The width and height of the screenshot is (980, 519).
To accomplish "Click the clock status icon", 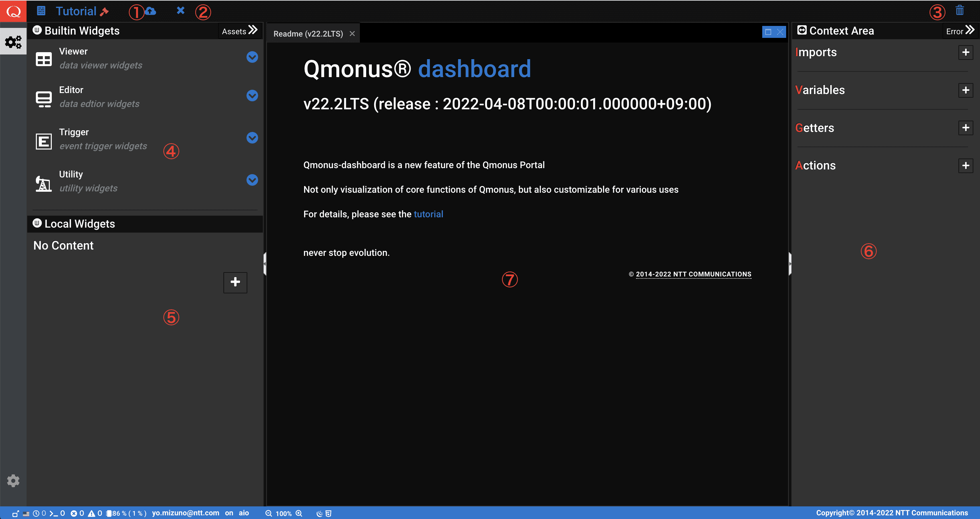I will (36, 514).
